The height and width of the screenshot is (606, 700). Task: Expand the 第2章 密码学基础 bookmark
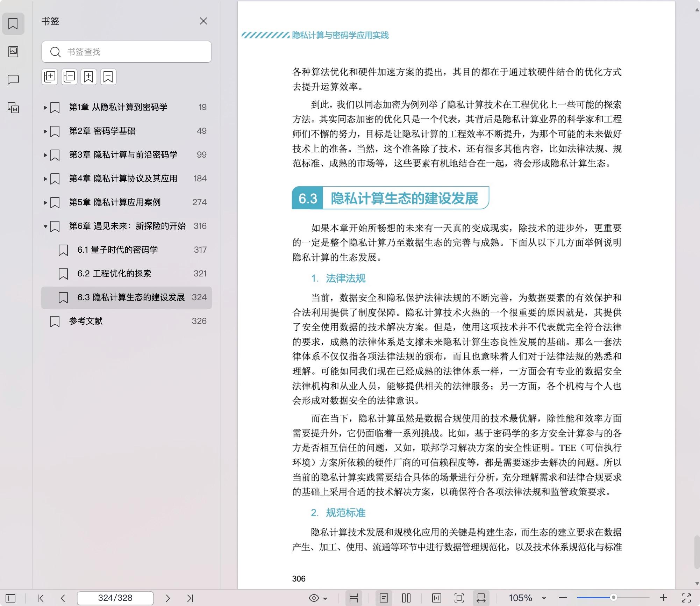45,131
